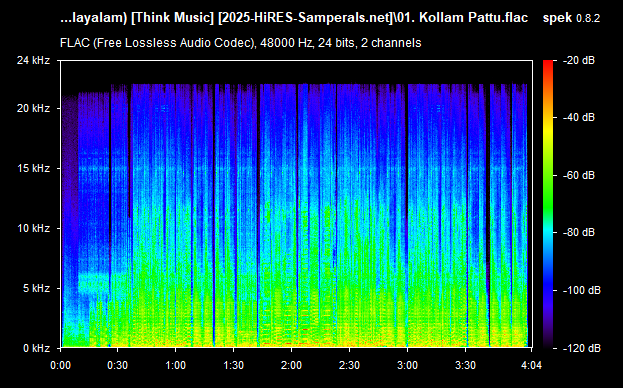This screenshot has width=623, height=388.
Task: Click the 24 kHz frequency axis label
Action: pos(33,60)
